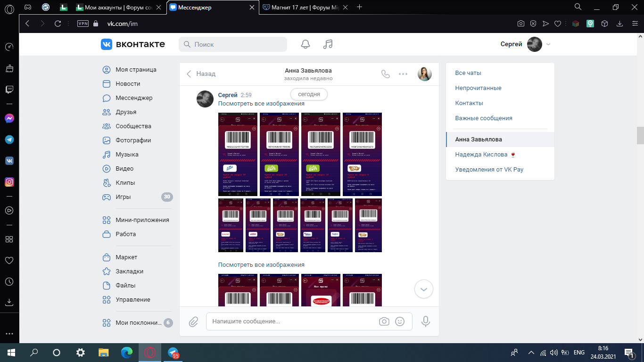This screenshot has height=362, width=644.
Task: Expand the Сергей profile menu
Action: pos(526,44)
